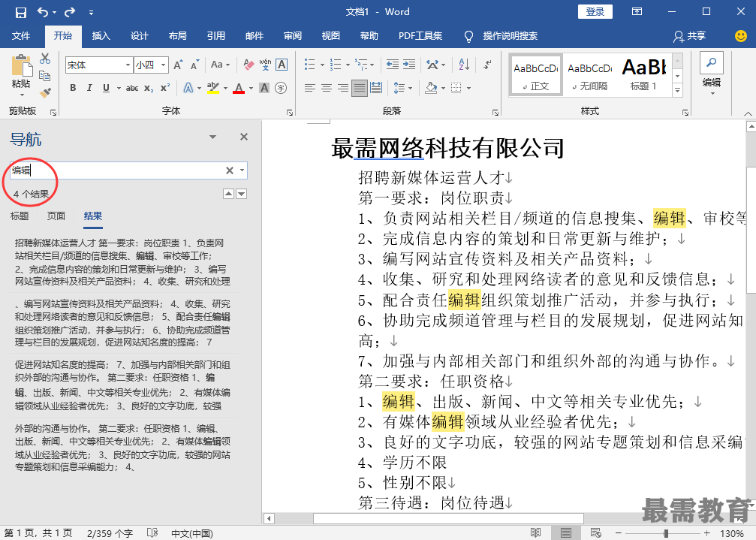Copy selection with the copy icon

pyautogui.click(x=45, y=76)
